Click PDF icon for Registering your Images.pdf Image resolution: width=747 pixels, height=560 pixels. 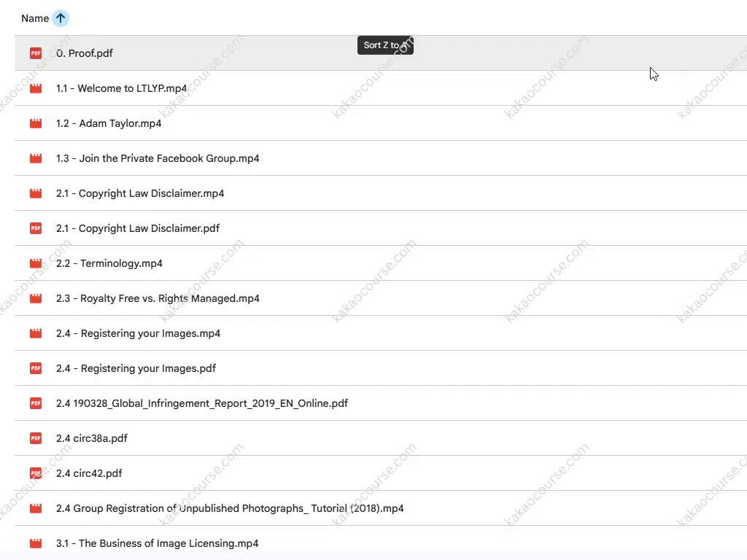(x=36, y=368)
